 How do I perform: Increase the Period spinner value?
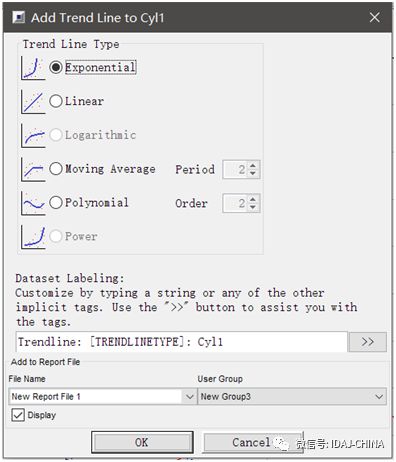coord(253,166)
